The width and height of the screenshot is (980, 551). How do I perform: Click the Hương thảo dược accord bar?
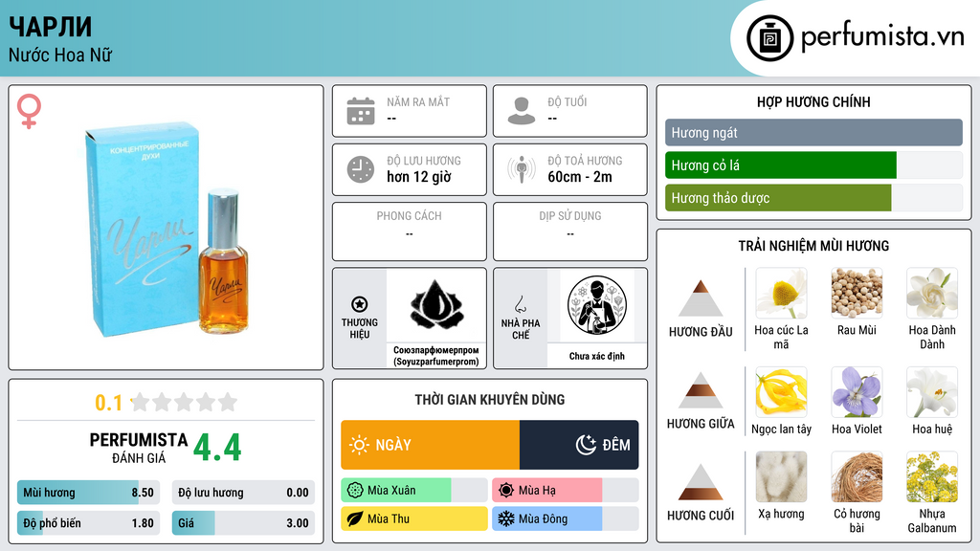click(x=813, y=198)
